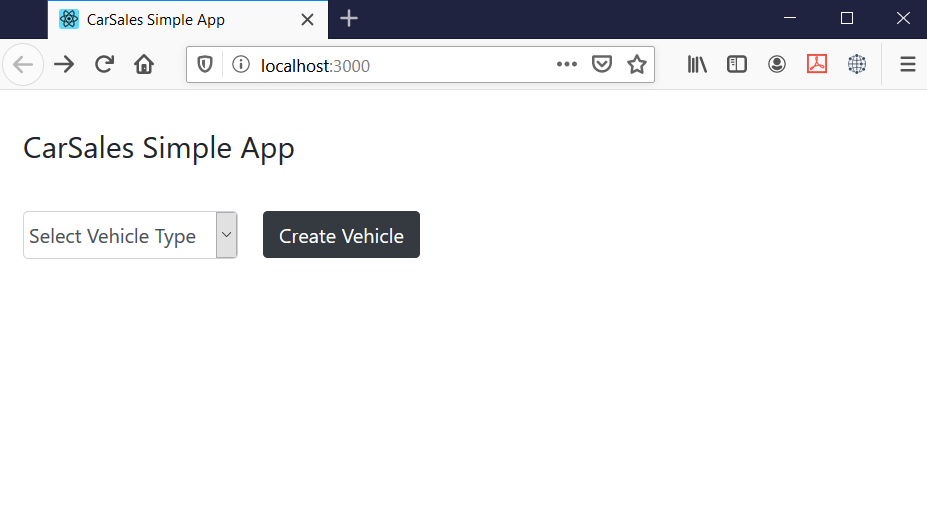Open the Library menu icon
The width and height of the screenshot is (927, 505).
click(x=697, y=64)
